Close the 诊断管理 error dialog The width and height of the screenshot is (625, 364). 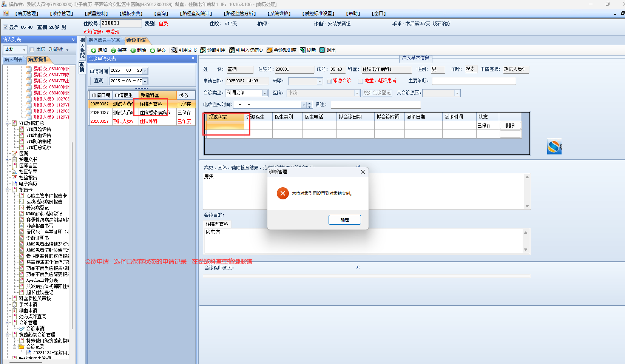coord(363,172)
